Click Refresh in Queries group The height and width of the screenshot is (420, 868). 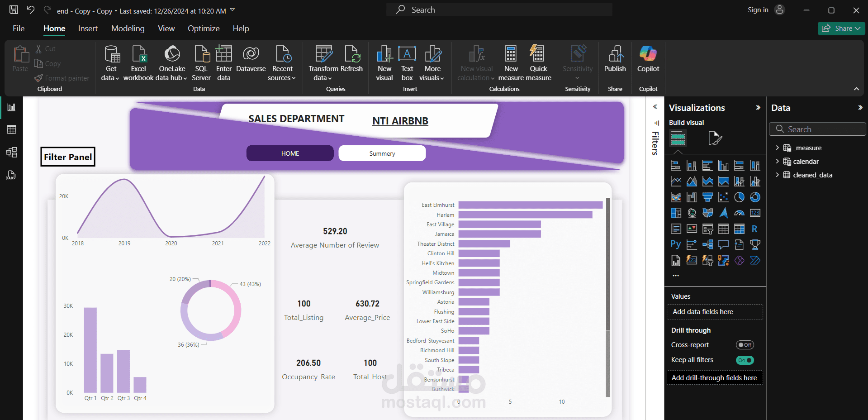(x=352, y=59)
